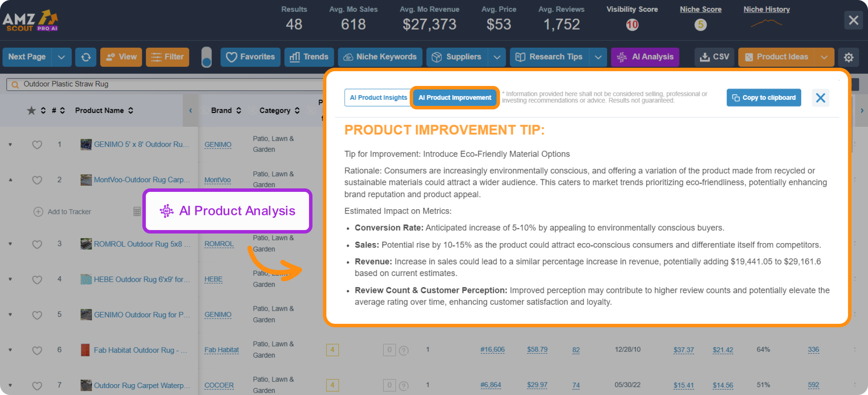Refresh the product results list
868x395 pixels.
tap(85, 57)
